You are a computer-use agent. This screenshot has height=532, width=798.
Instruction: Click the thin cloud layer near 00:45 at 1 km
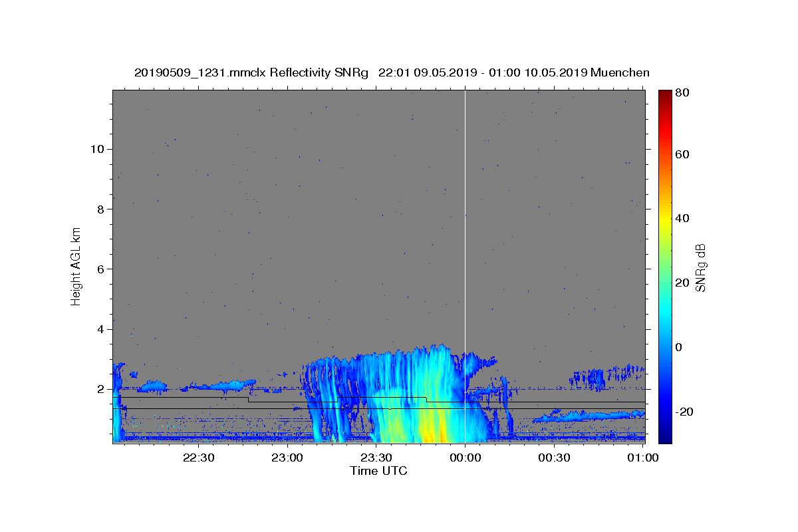click(x=589, y=416)
